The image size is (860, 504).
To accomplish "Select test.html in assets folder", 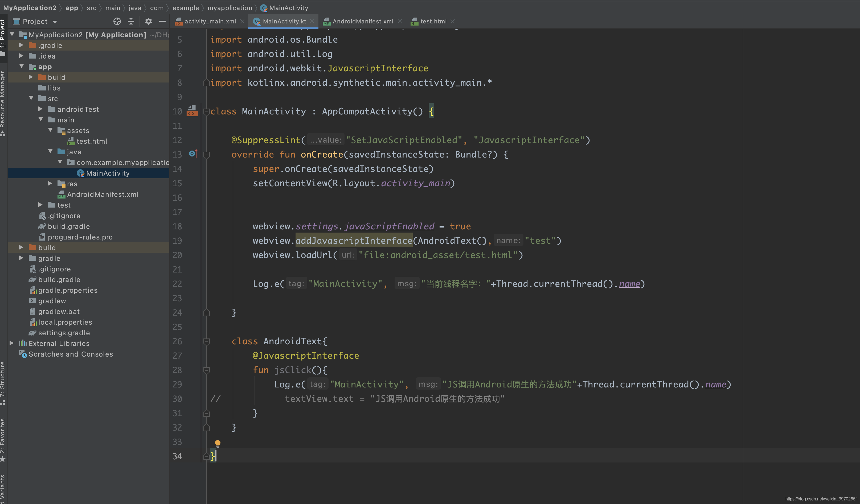I will pos(92,141).
